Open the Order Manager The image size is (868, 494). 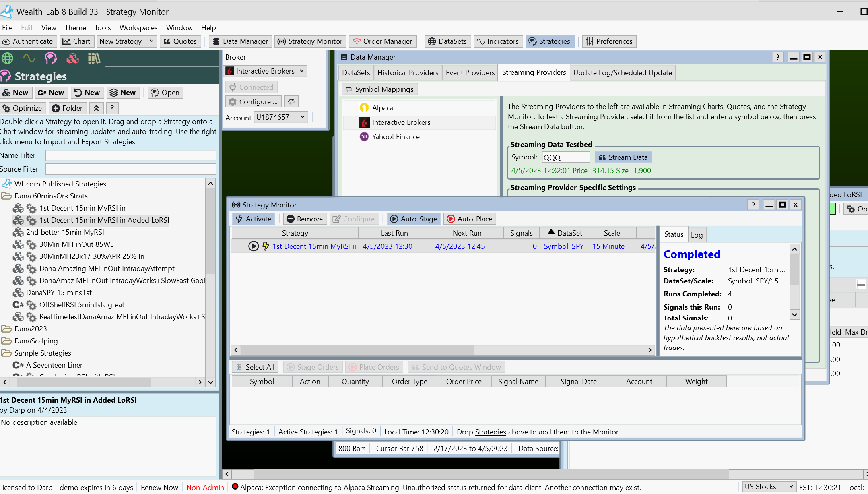pos(382,41)
